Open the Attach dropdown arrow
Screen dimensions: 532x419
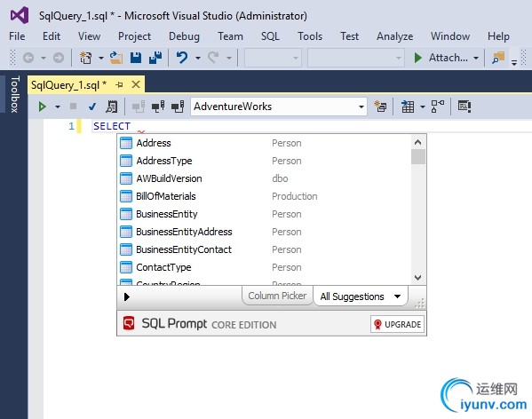(476, 58)
